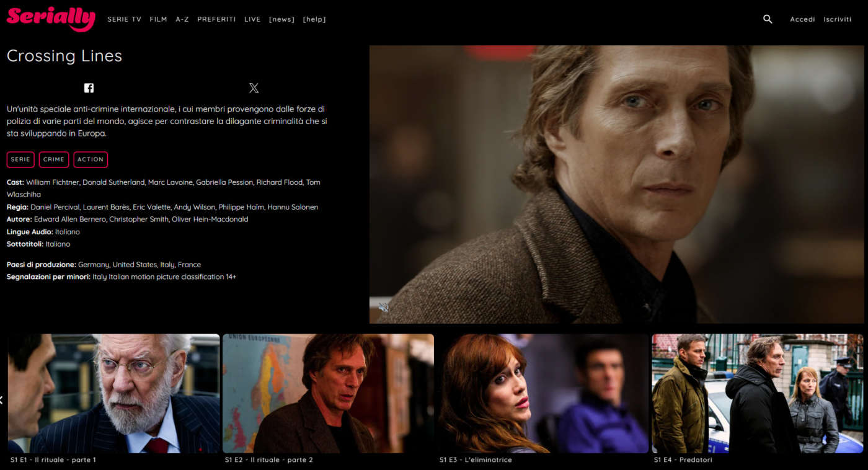868x470 pixels.
Task: Share Crossing Lines on Facebook
Action: (x=89, y=88)
